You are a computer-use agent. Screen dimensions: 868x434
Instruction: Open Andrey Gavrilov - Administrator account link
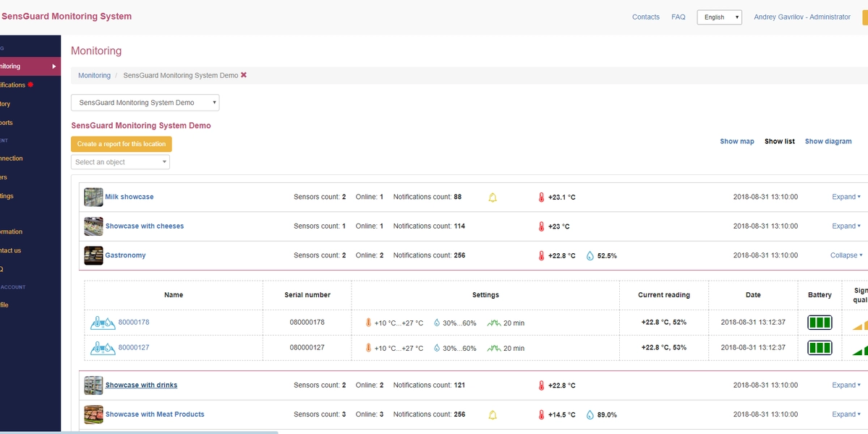[x=802, y=17]
